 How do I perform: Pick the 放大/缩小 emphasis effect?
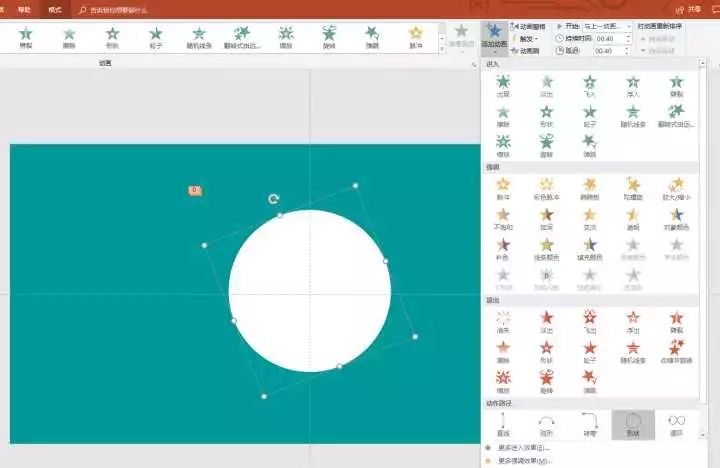677,186
